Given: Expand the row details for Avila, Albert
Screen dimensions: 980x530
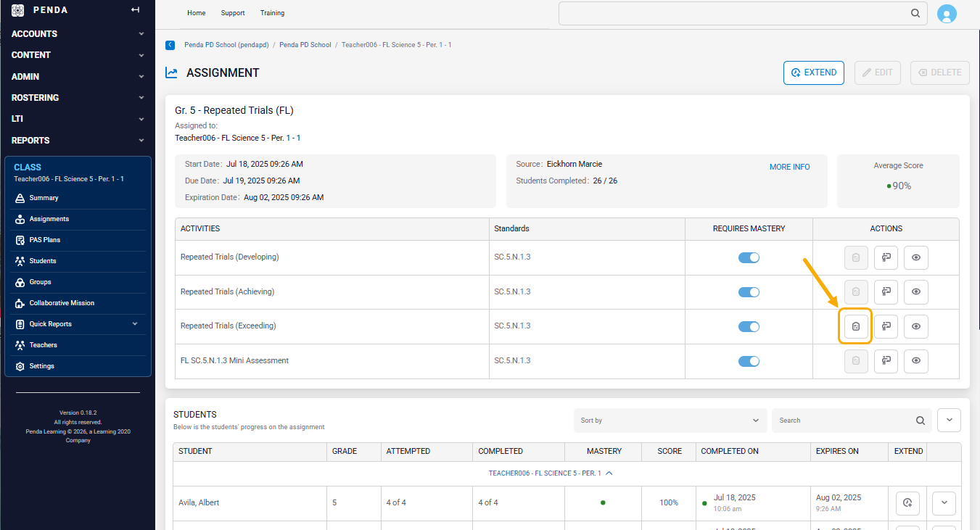Looking at the screenshot, I should [944, 502].
